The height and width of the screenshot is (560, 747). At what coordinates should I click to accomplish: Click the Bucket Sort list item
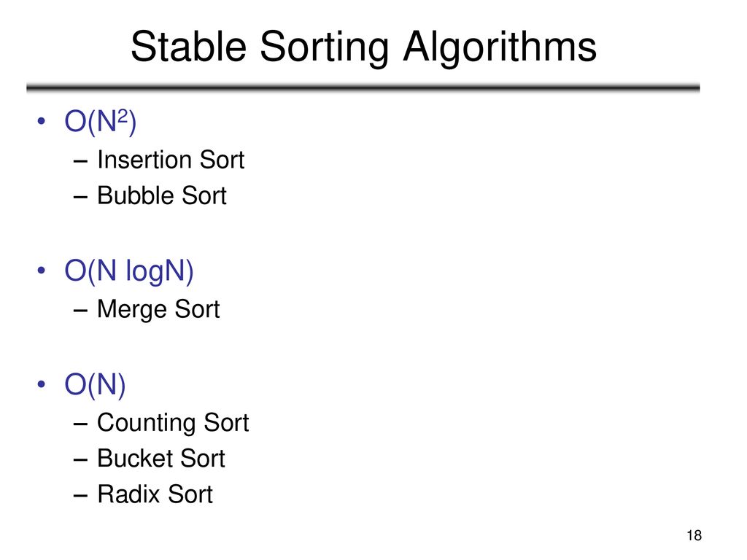click(x=161, y=459)
